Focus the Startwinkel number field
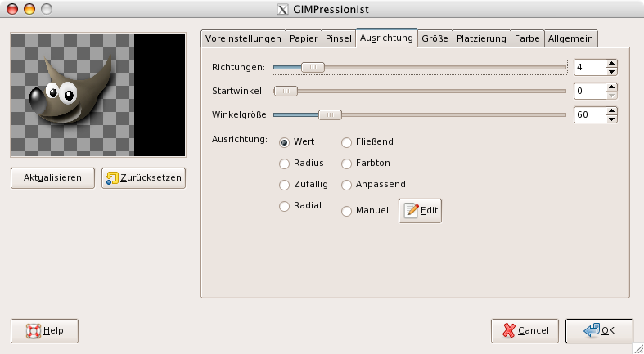 coord(590,91)
